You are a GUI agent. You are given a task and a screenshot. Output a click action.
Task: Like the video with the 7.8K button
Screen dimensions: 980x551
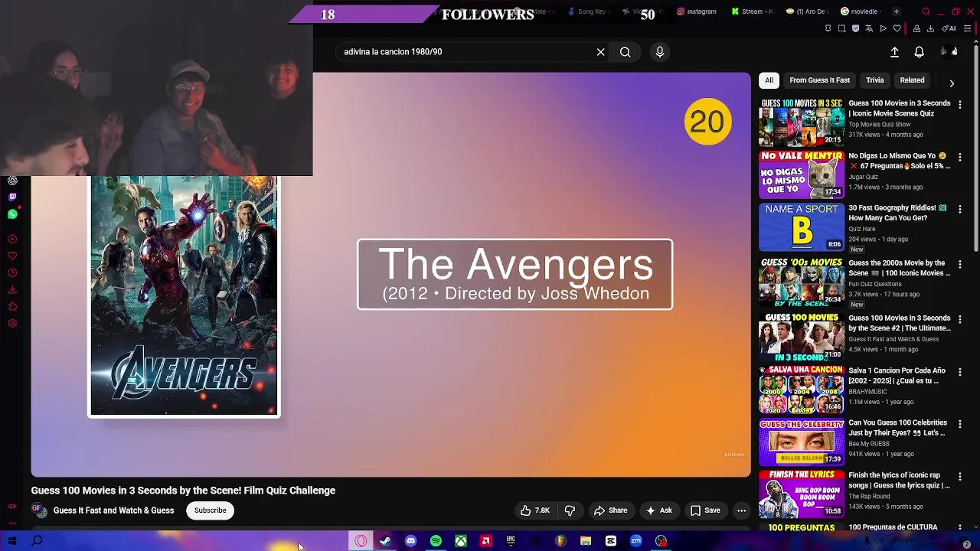point(534,510)
